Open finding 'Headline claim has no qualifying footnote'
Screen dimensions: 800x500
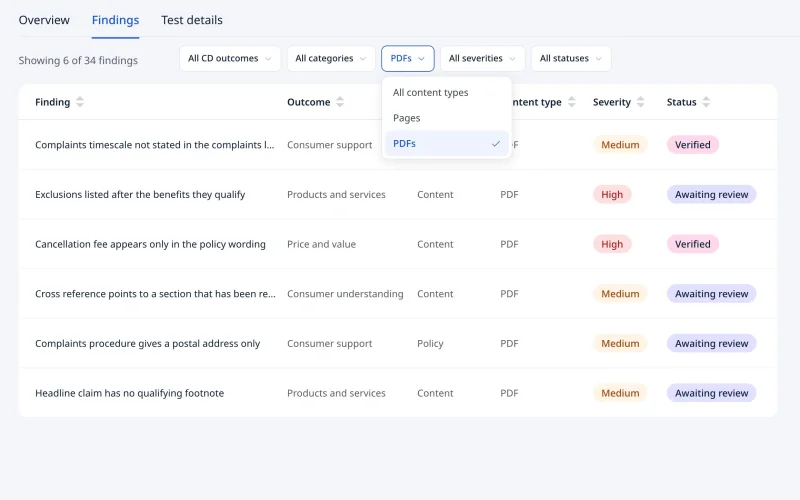(130, 393)
